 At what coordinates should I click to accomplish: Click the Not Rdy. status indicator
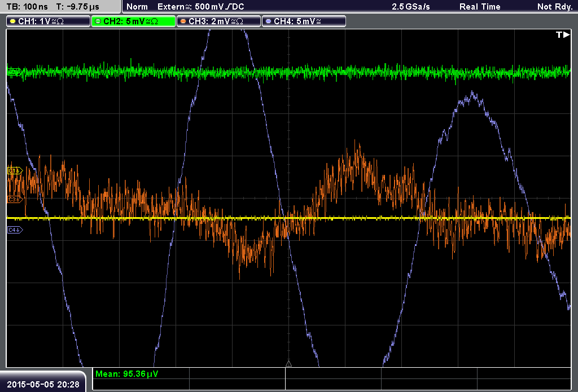(555, 7)
